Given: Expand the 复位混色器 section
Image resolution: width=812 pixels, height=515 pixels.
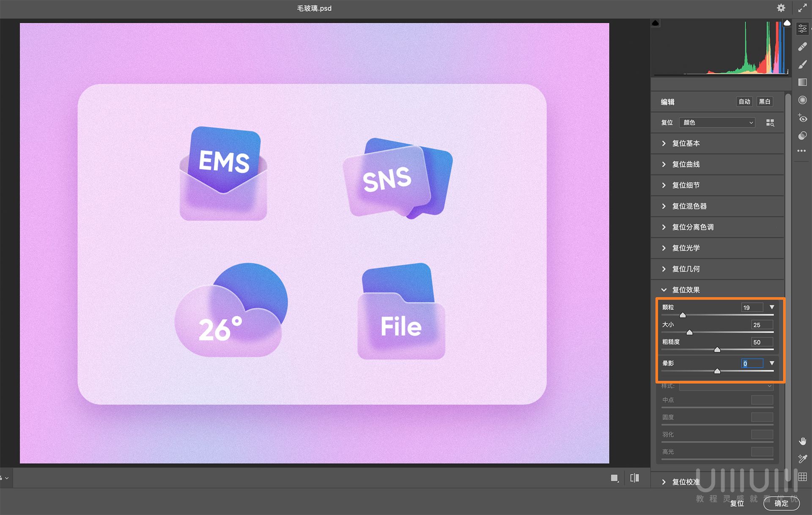Looking at the screenshot, I should tap(689, 206).
